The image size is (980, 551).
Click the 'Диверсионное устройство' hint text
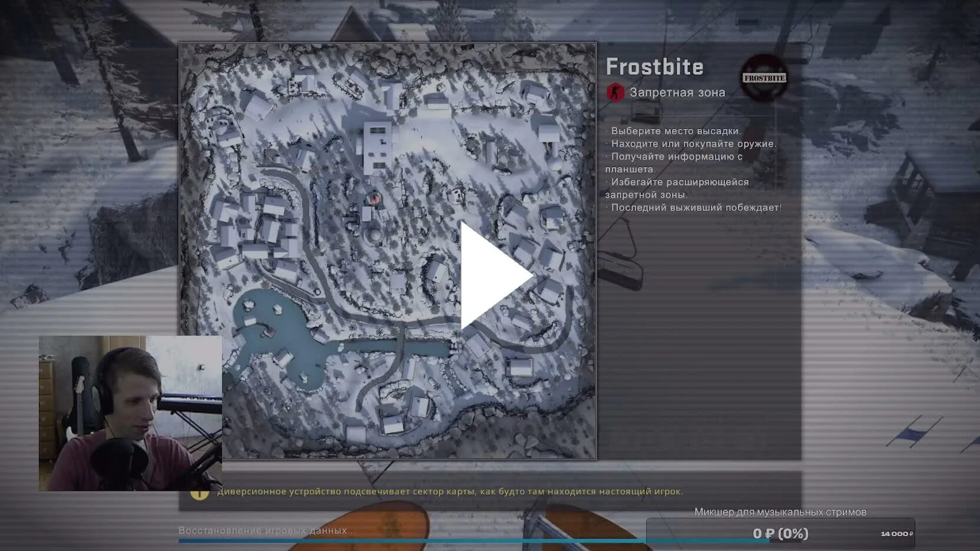(450, 492)
